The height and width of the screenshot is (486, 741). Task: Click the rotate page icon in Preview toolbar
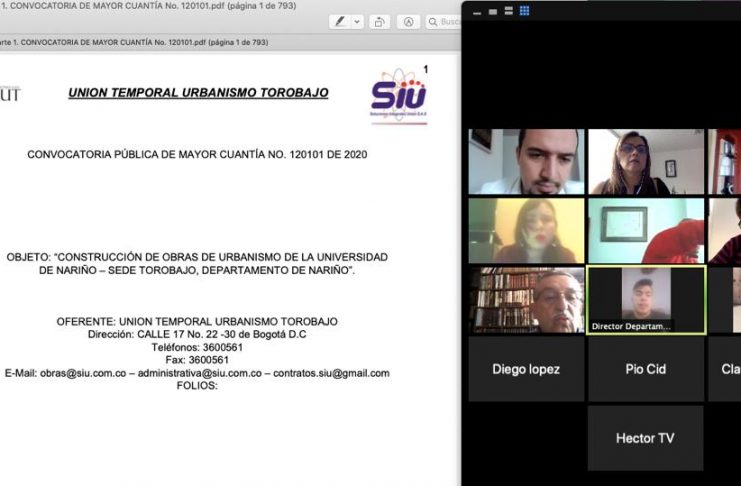point(379,22)
